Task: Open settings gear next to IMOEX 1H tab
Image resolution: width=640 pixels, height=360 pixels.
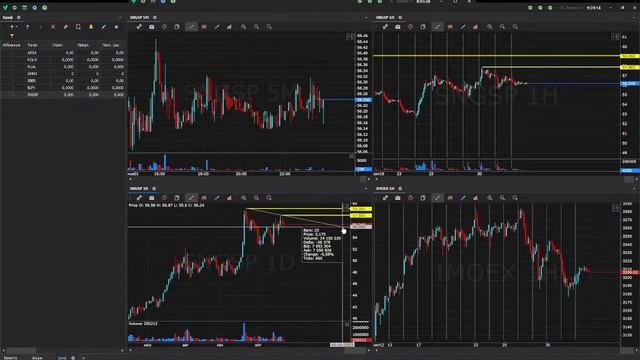Action: tap(400, 189)
